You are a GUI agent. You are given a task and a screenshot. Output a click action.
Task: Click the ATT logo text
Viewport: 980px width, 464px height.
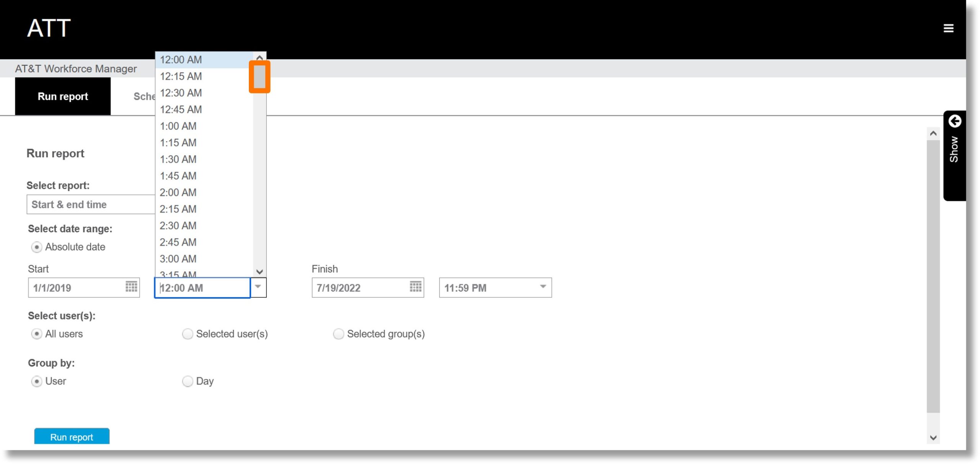tap(49, 28)
